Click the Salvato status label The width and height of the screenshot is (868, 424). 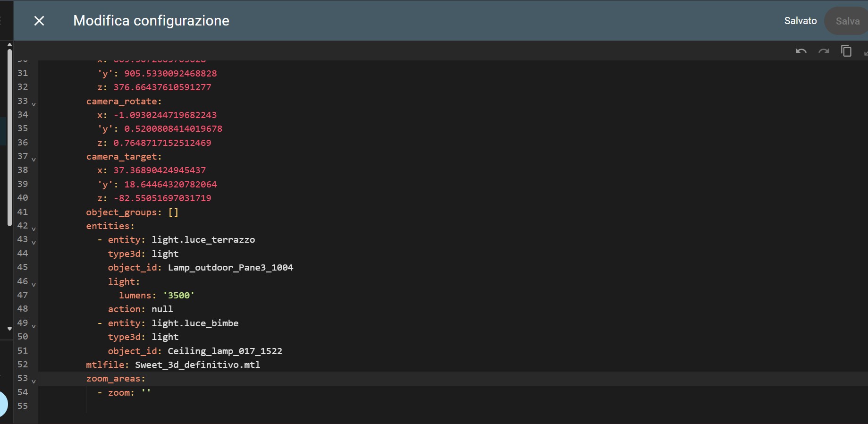click(800, 21)
